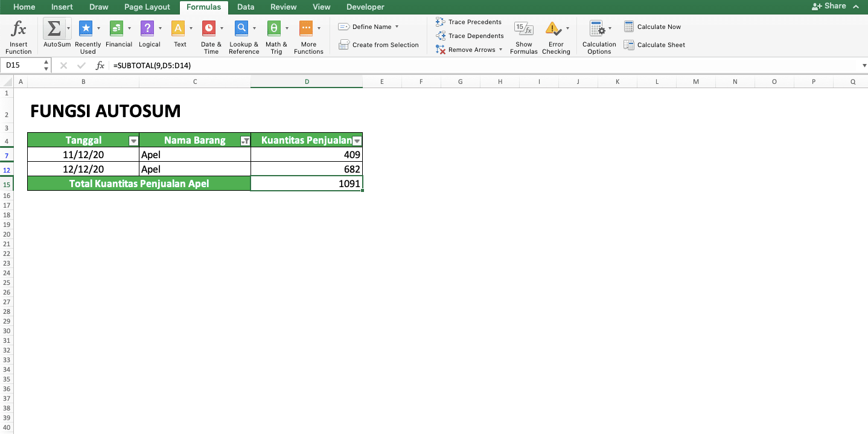Click the select-all corner button
The width and height of the screenshot is (868, 434).
pyautogui.click(x=7, y=81)
